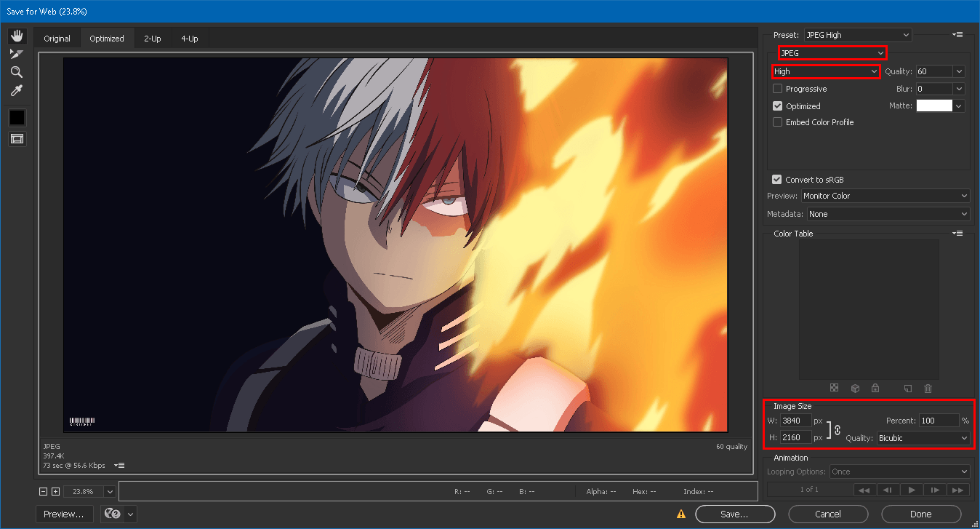Open the Blur value arrow

(x=959, y=89)
